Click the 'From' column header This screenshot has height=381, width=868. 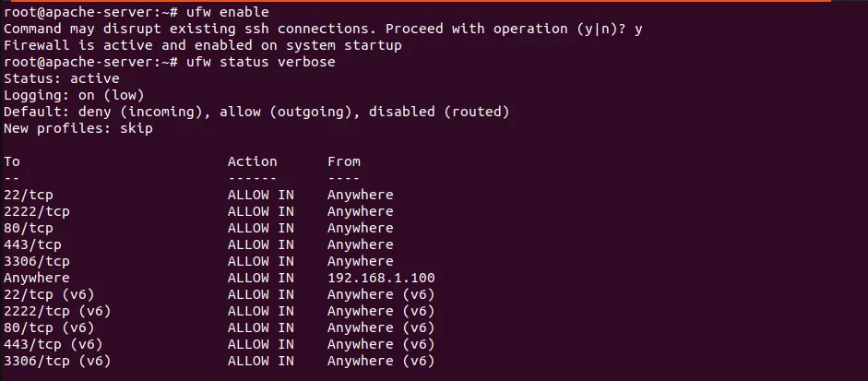tap(343, 161)
